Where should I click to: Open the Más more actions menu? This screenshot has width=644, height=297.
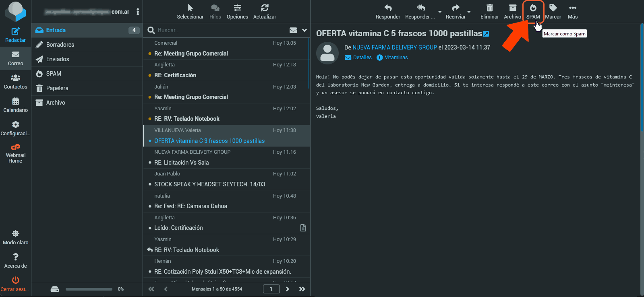point(572,12)
